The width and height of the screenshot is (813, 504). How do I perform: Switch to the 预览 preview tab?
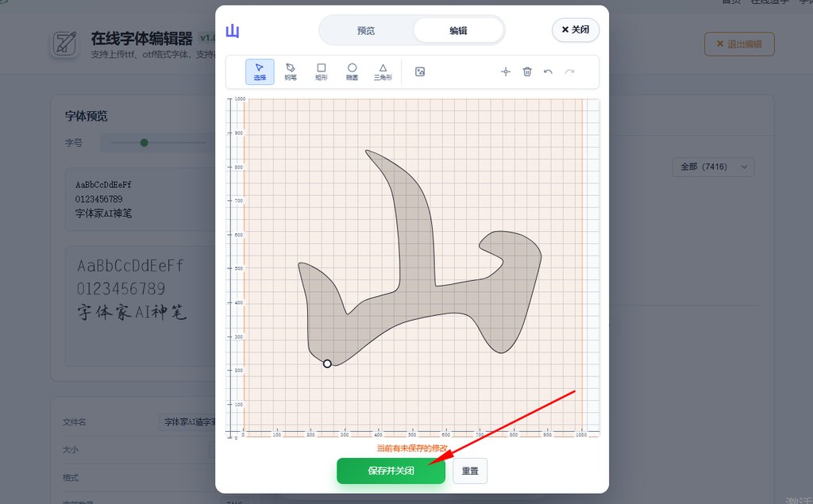366,30
